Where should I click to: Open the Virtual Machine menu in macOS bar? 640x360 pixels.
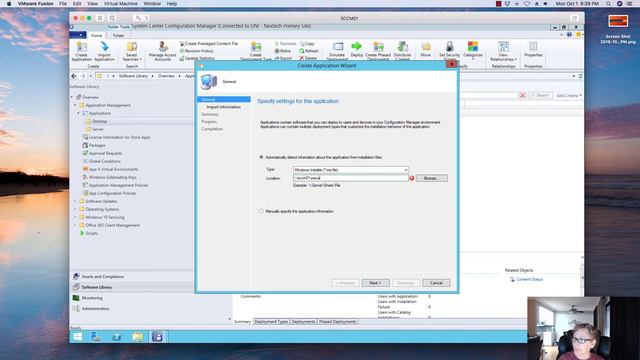click(x=120, y=4)
